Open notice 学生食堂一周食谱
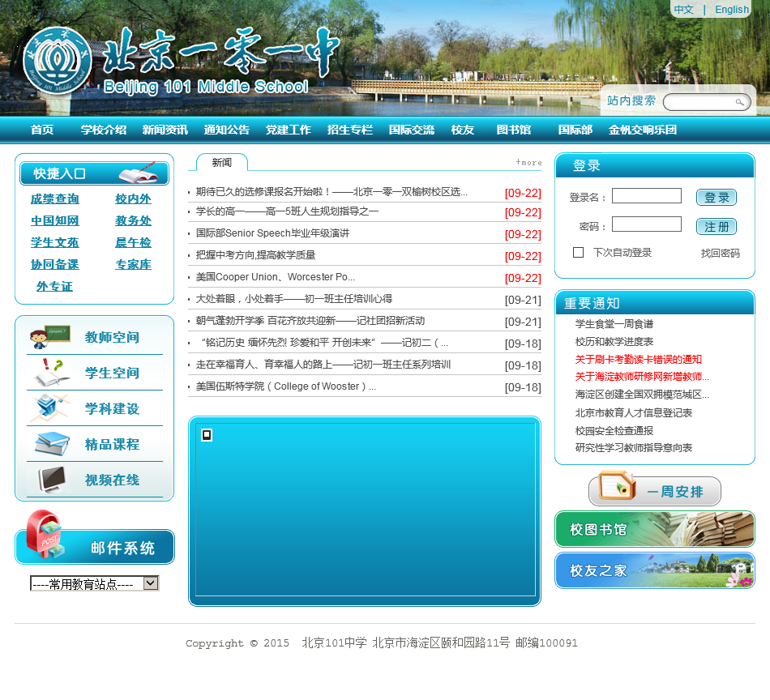Image resolution: width=770 pixels, height=700 pixels. [x=614, y=324]
